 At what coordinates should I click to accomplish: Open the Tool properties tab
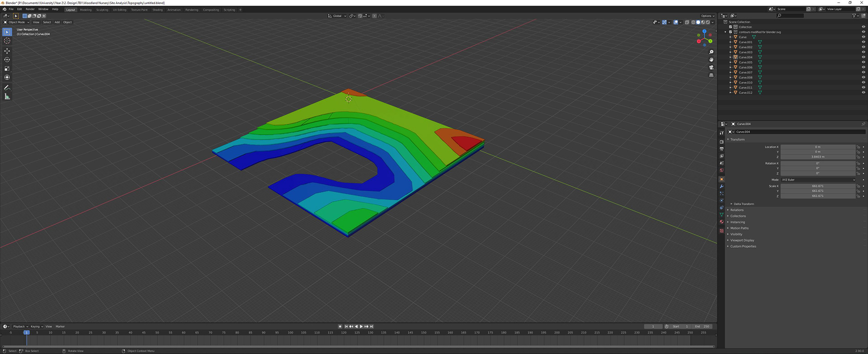722,133
